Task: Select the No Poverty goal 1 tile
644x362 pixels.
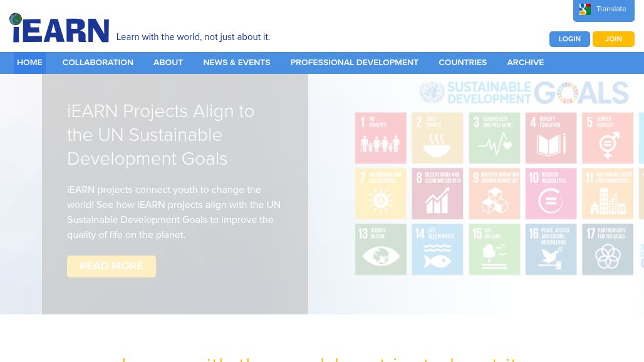Action: [x=380, y=138]
